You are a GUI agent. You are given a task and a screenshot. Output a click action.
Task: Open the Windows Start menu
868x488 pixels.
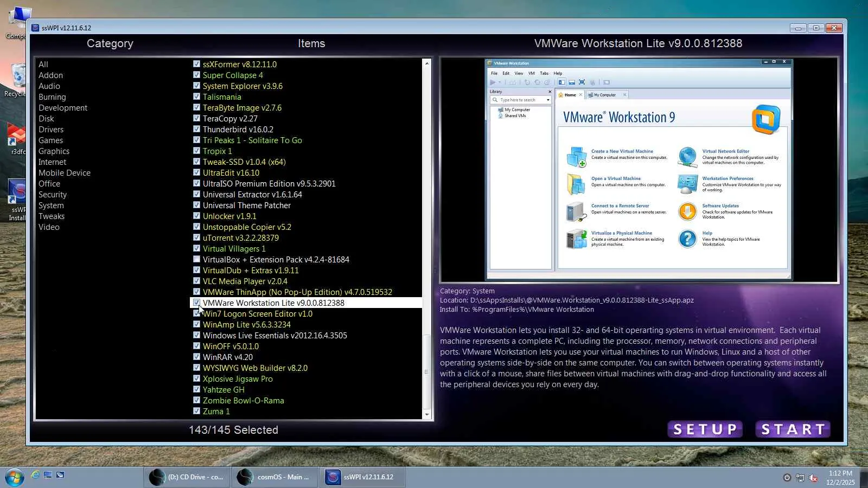click(x=15, y=477)
